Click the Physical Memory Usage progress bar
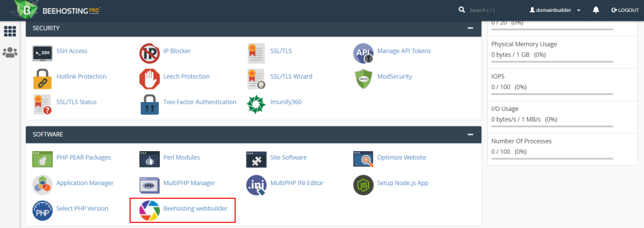This screenshot has height=228, width=644. pyautogui.click(x=552, y=62)
